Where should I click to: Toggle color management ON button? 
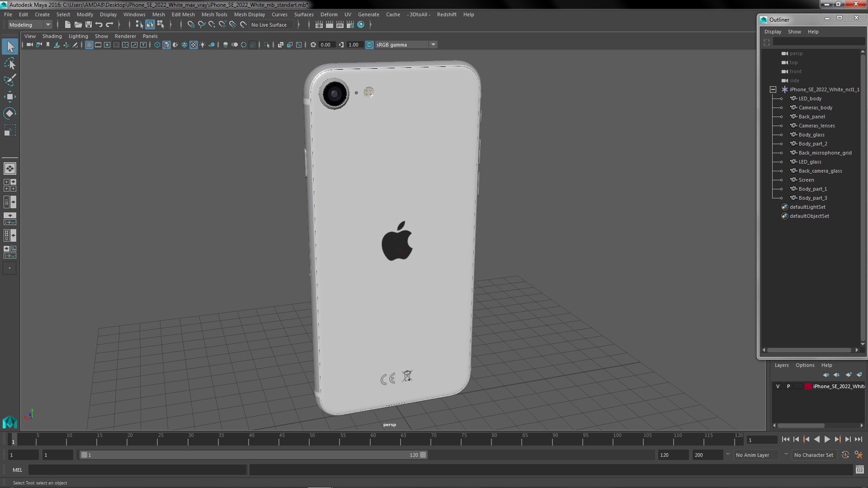[369, 45]
